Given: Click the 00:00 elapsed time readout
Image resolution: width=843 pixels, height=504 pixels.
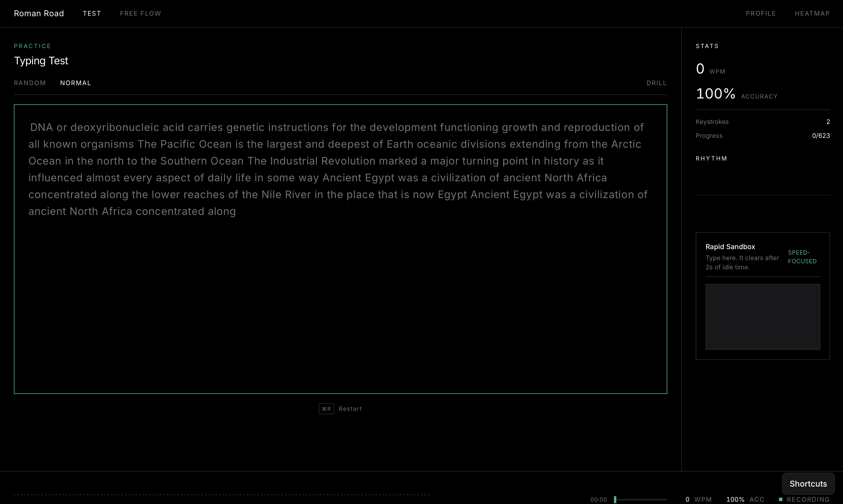Looking at the screenshot, I should point(598,499).
